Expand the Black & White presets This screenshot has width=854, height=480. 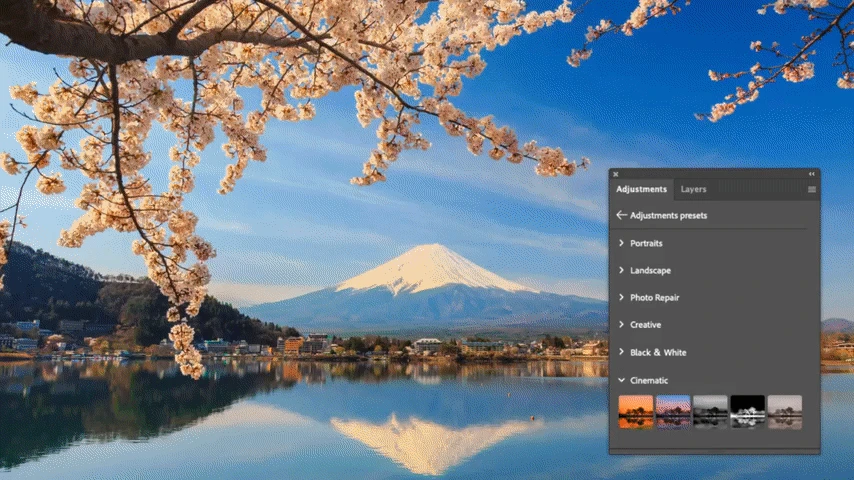[657, 352]
